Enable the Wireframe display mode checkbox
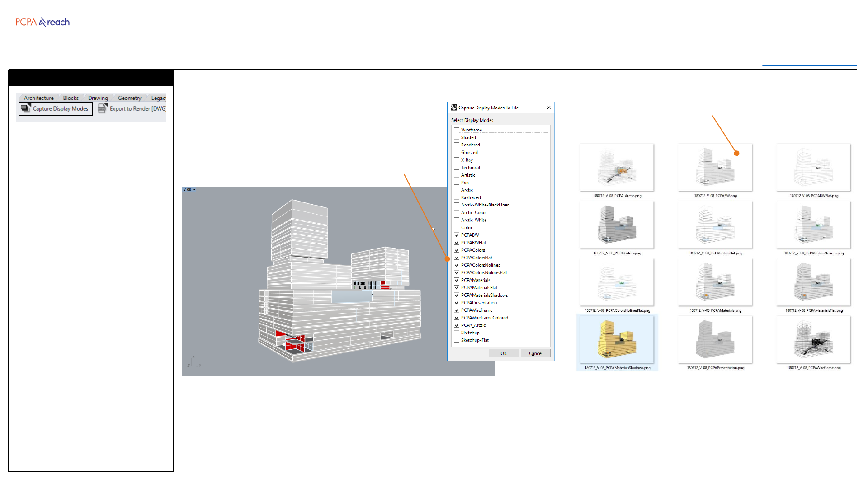The image size is (868, 488). tap(457, 130)
